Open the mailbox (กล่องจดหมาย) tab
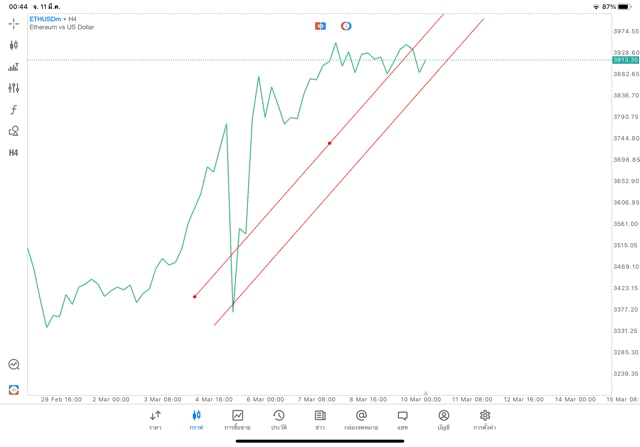640x447 pixels. (x=361, y=420)
